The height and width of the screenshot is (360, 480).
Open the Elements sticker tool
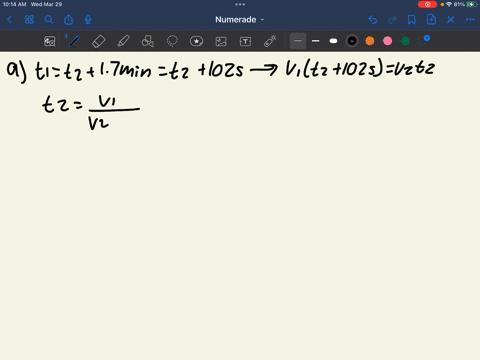[x=196, y=41]
